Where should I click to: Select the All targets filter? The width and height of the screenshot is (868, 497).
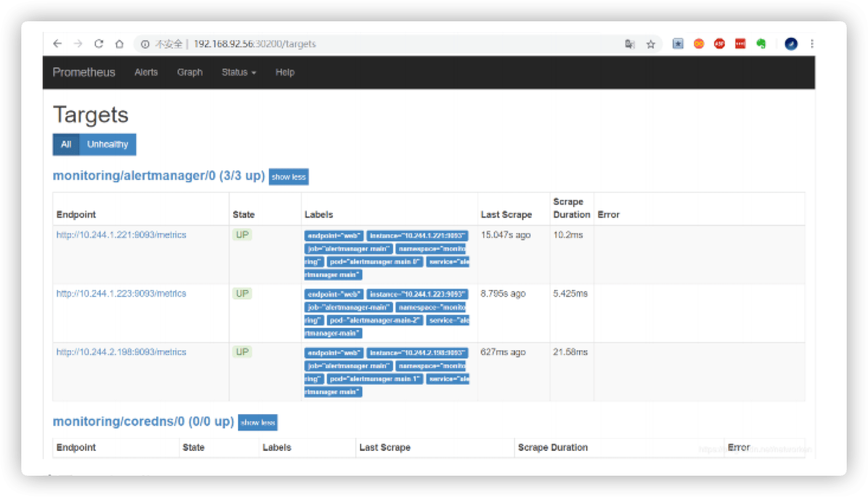[66, 144]
